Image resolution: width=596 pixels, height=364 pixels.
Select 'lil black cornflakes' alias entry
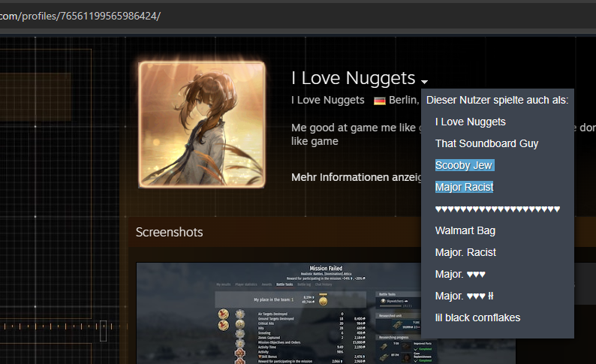coord(477,317)
